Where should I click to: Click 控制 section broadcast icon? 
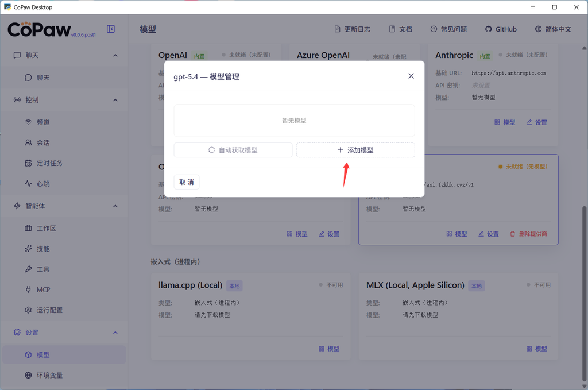pyautogui.click(x=17, y=100)
